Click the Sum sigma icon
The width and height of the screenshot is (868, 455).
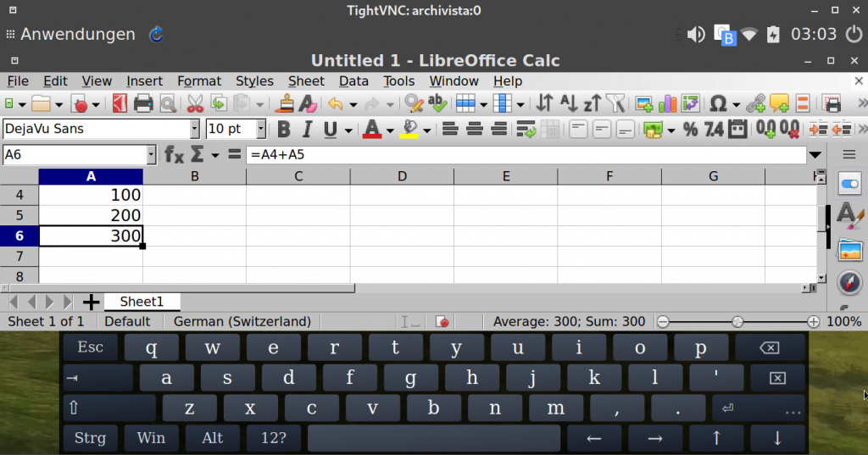point(197,154)
